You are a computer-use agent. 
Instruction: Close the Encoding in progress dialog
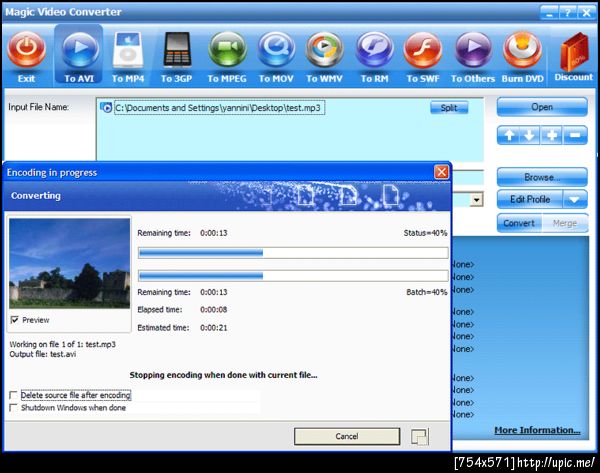coord(441,172)
